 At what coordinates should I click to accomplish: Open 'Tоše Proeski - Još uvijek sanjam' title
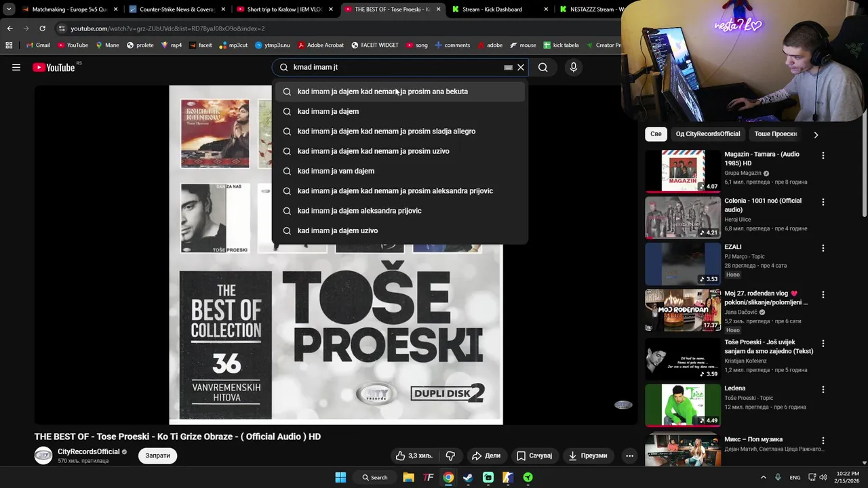pos(768,346)
